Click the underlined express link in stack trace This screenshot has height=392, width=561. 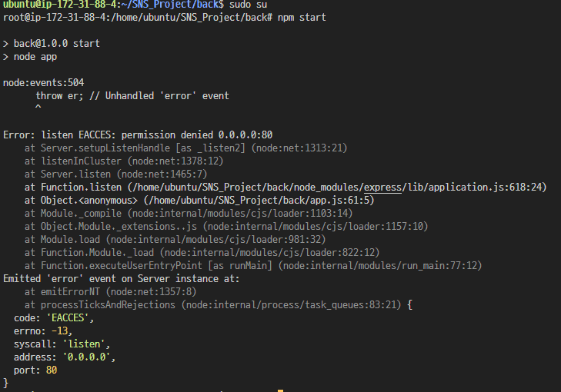382,188
